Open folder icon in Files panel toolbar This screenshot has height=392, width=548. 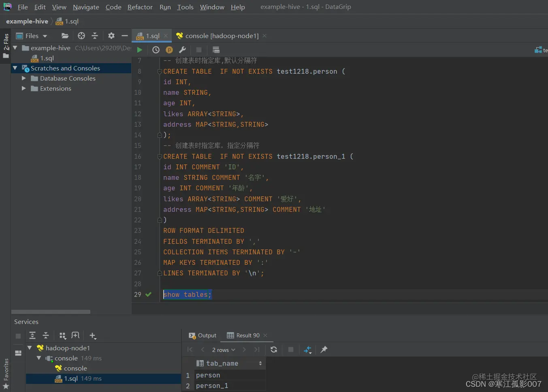coord(65,36)
